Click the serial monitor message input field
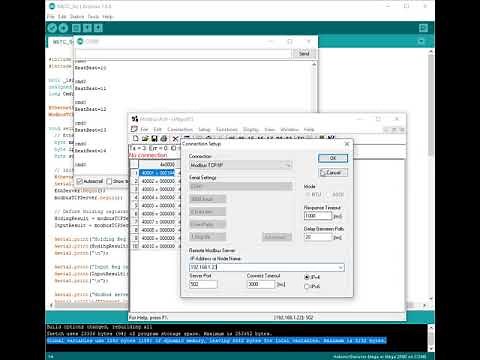Screen dimensions: 480x360 pos(183,54)
